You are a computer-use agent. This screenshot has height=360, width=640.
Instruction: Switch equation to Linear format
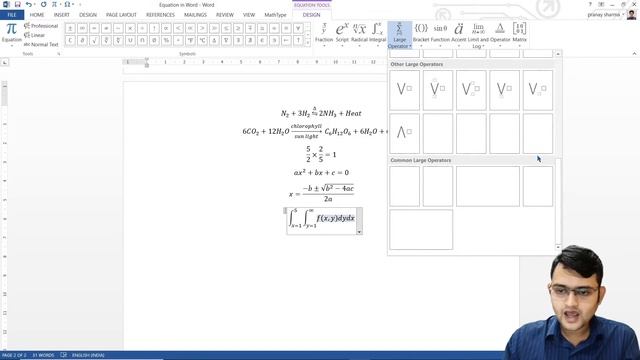point(34,35)
